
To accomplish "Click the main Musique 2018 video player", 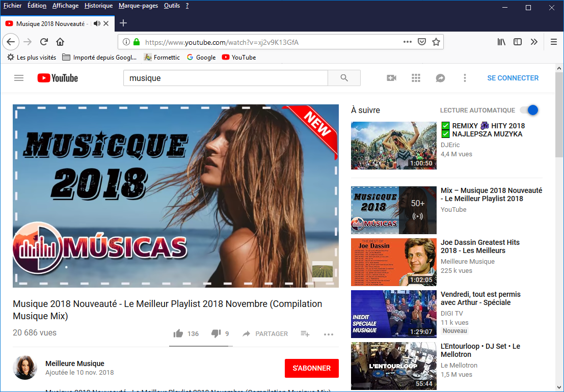I will (176, 196).
